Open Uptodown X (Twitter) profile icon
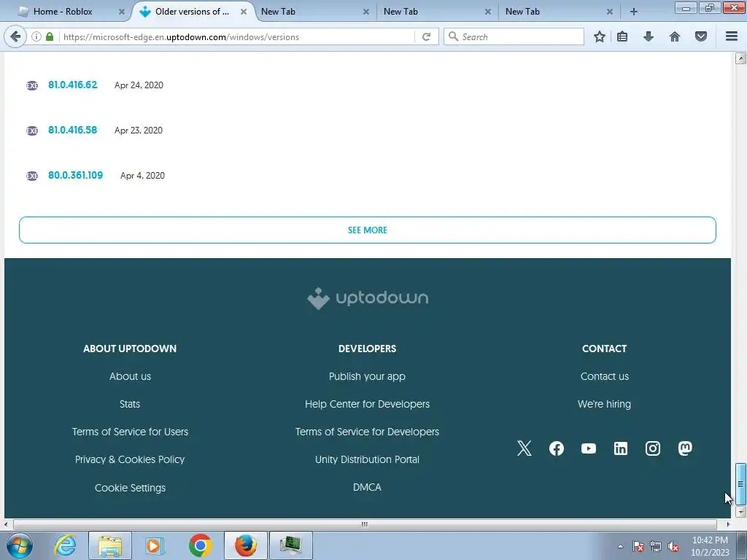Image resolution: width=747 pixels, height=560 pixels. click(x=524, y=448)
